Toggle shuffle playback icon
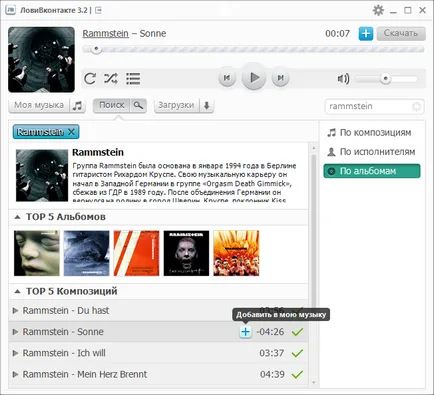434x395 pixels. coord(111,79)
